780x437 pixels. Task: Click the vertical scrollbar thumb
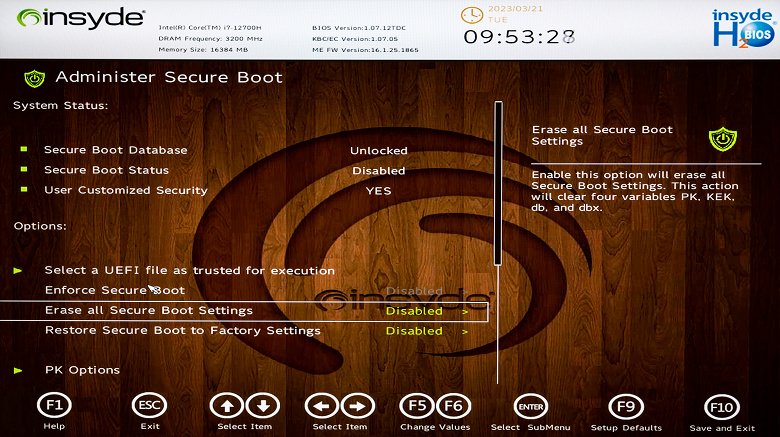pos(498,183)
